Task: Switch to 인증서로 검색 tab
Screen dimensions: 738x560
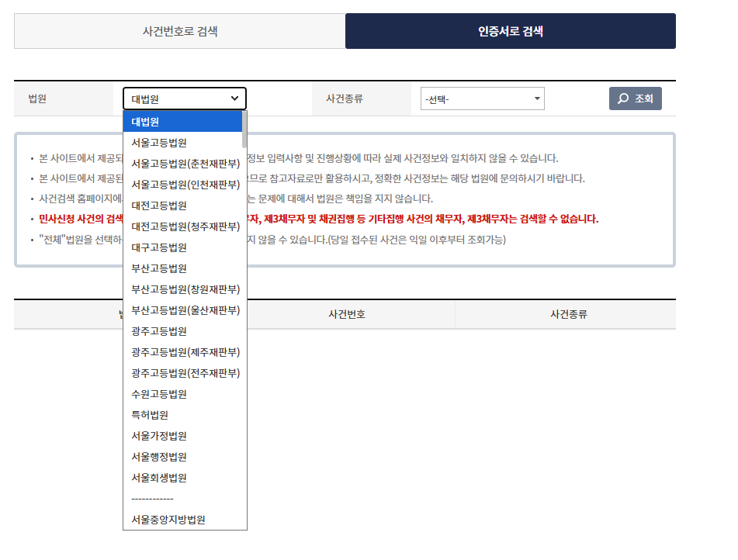Action: tap(511, 31)
